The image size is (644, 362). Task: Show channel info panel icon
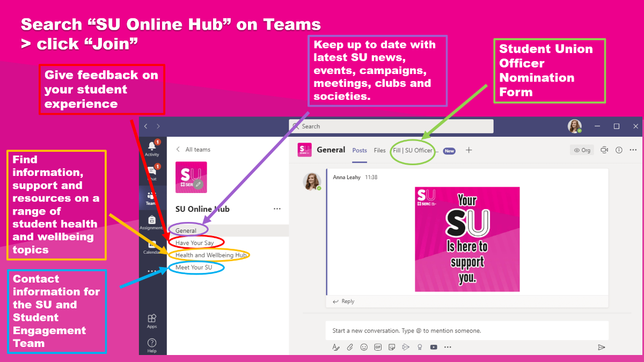(619, 150)
